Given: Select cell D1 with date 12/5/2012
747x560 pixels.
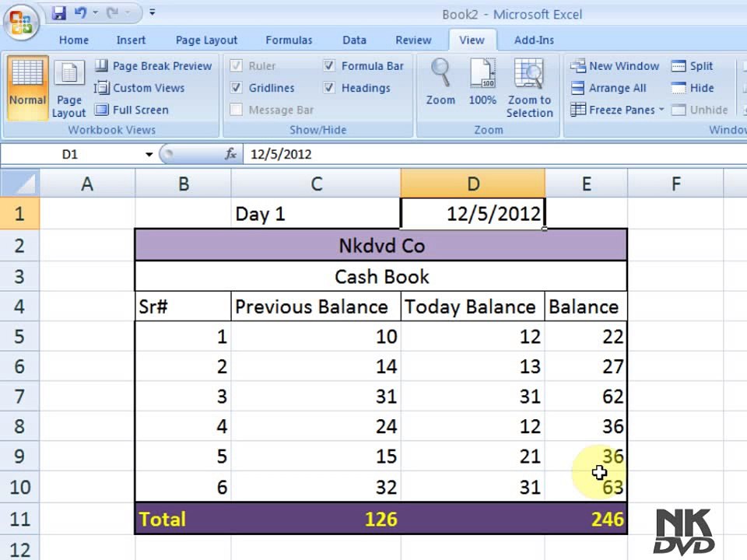Looking at the screenshot, I should (472, 214).
